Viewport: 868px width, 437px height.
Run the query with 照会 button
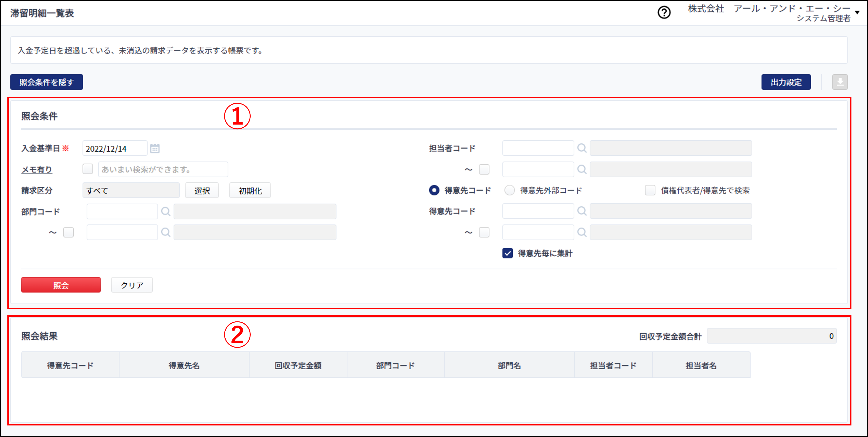(61, 285)
